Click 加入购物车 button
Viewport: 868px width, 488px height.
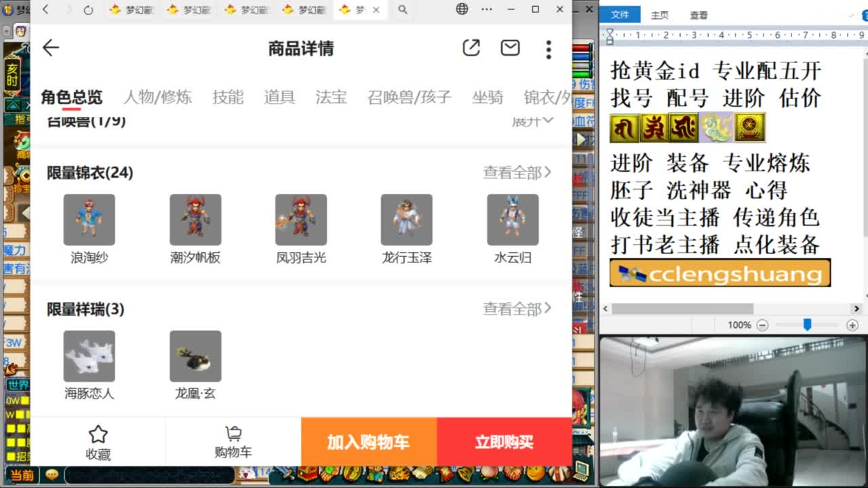click(x=369, y=442)
